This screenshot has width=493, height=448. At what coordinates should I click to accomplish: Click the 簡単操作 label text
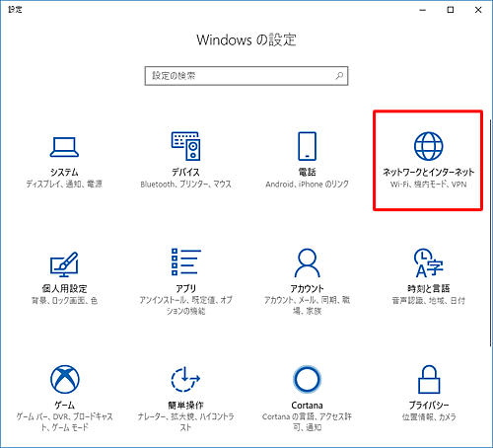click(185, 405)
